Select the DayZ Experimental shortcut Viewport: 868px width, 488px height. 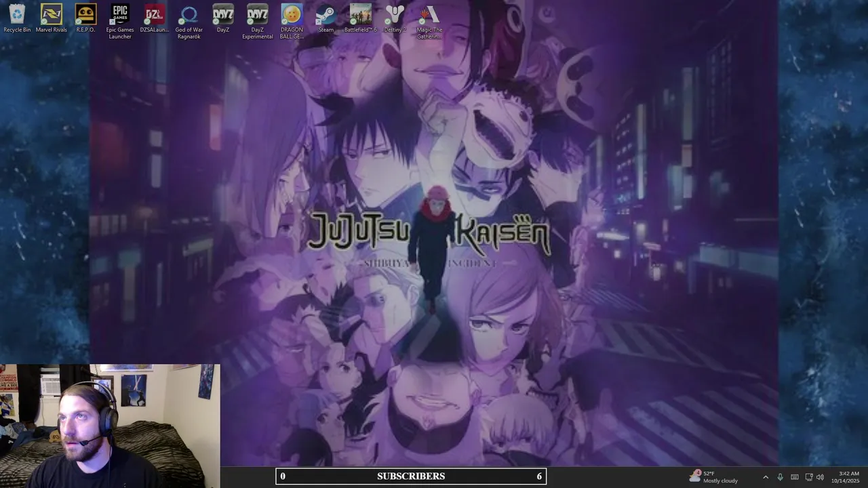(x=258, y=22)
